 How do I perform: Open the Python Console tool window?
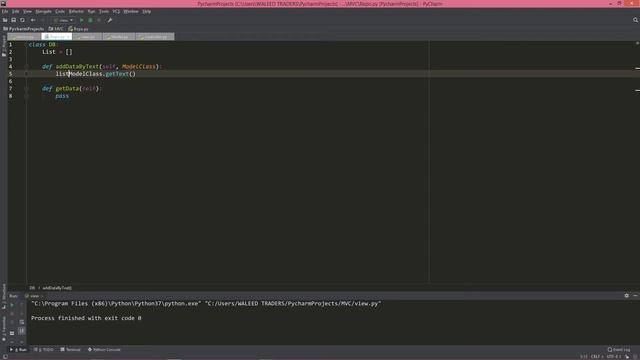(x=104, y=350)
